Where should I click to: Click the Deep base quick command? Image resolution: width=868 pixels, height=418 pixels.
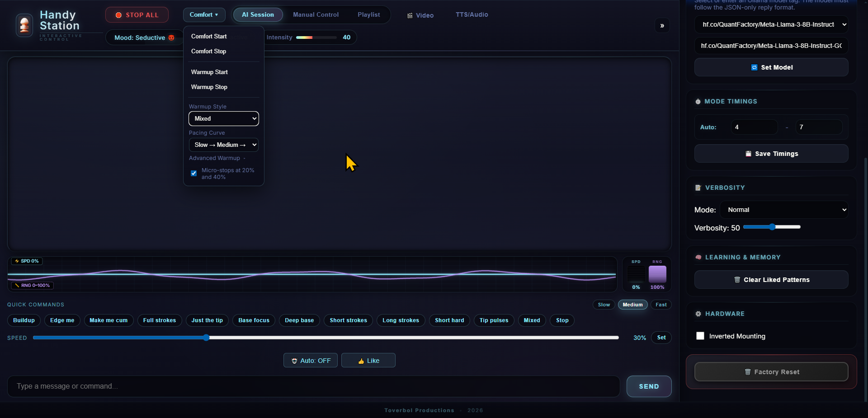click(x=299, y=320)
